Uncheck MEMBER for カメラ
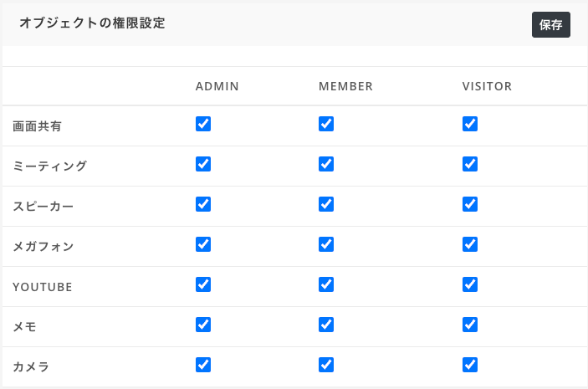 tap(326, 365)
